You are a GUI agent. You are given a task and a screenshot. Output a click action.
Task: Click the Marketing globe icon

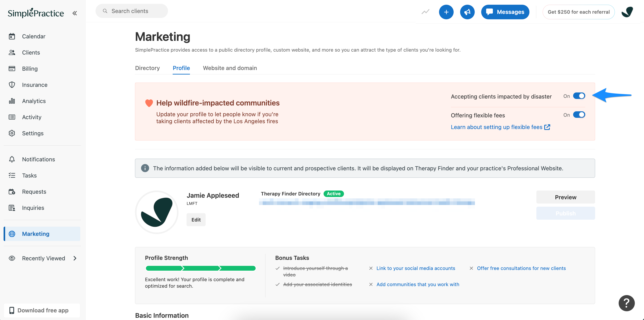(12, 234)
